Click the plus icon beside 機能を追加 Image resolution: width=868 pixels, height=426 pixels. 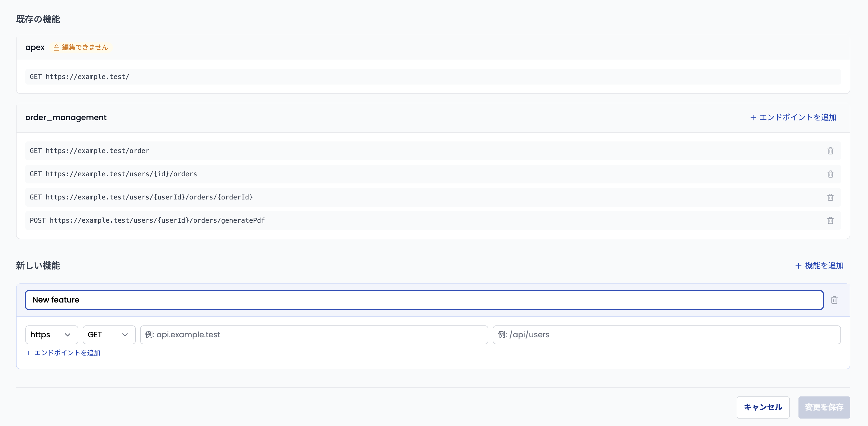coord(798,266)
